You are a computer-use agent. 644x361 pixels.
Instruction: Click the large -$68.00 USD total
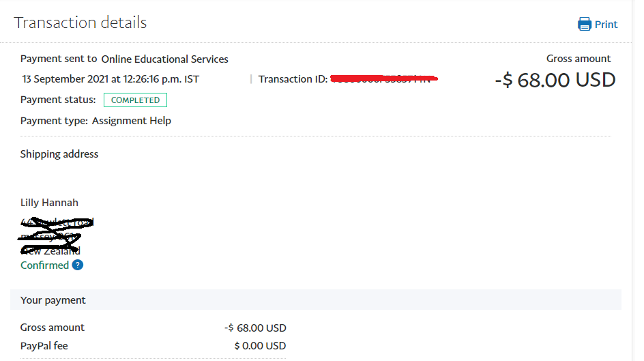[x=555, y=81]
